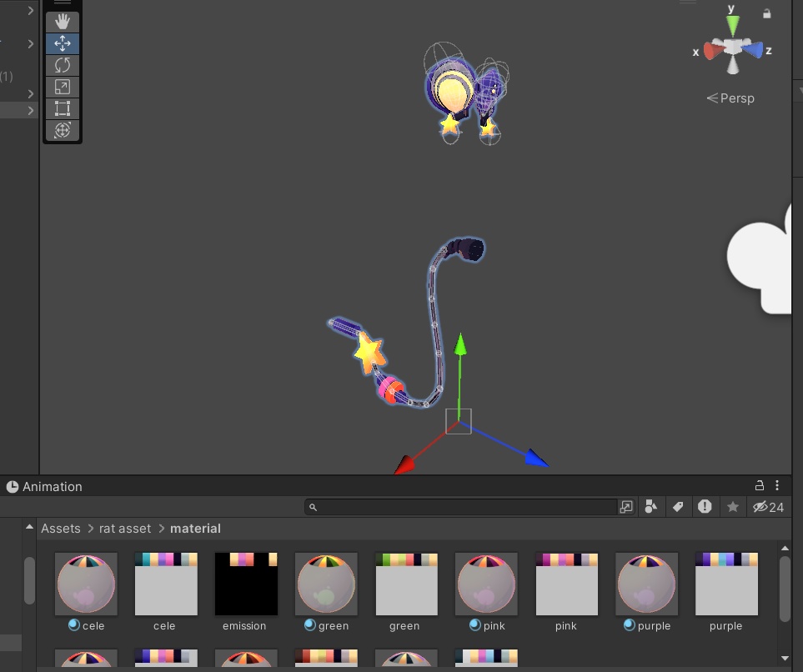Toggle the scene gizmo lock icon
This screenshot has width=803, height=672.
[766, 14]
